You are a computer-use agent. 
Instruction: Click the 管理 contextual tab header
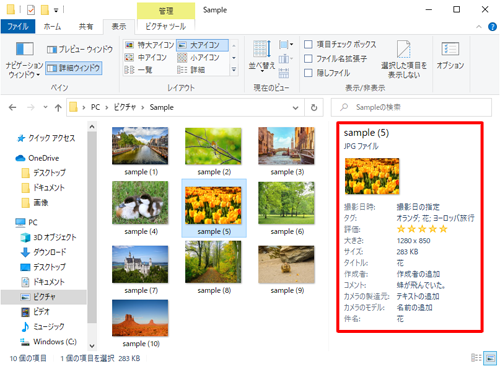pyautogui.click(x=166, y=11)
